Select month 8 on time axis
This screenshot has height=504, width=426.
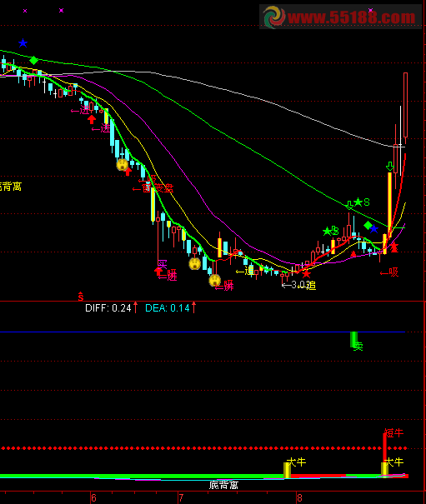[x=299, y=498]
